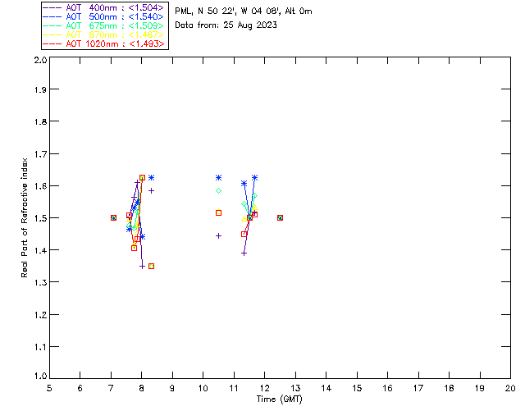Select the red square marker near 12.5 GMT
This screenshot has height=420, width=525.
[x=281, y=218]
